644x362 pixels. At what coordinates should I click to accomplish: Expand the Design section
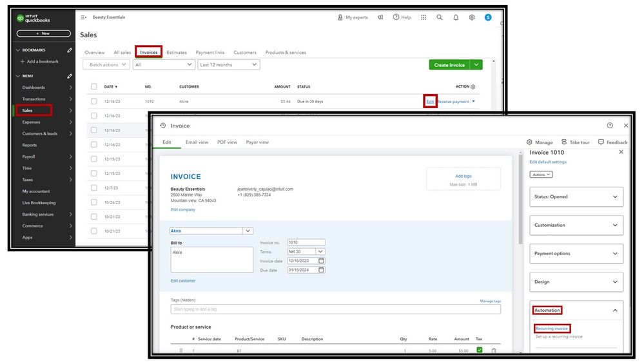coord(576,281)
